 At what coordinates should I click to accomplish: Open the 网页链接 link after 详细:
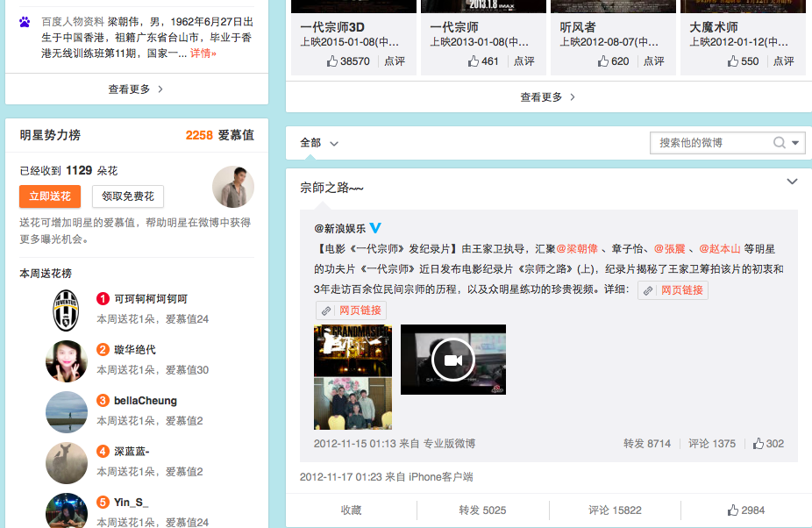673,290
